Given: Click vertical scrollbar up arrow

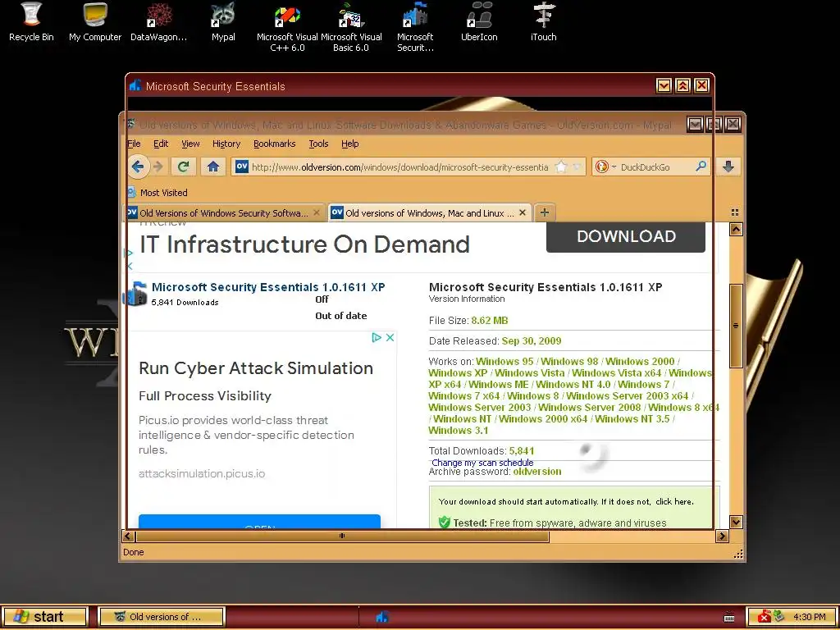Looking at the screenshot, I should click(736, 230).
